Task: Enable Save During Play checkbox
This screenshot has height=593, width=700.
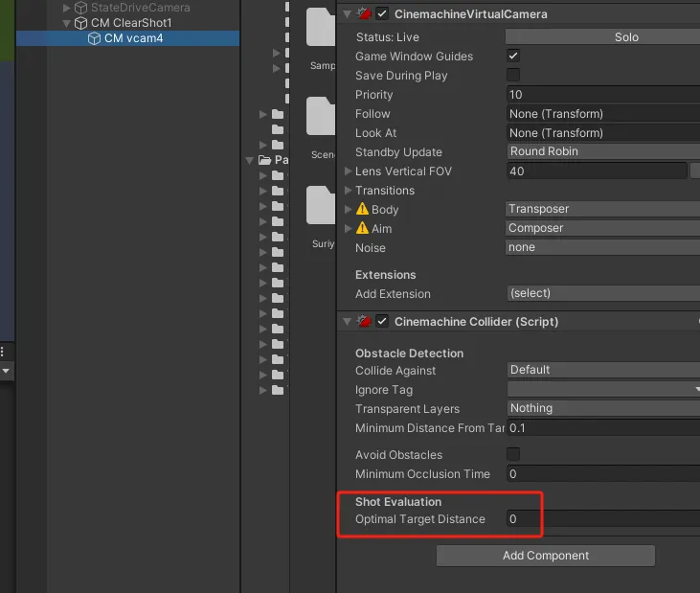Action: 513,75
